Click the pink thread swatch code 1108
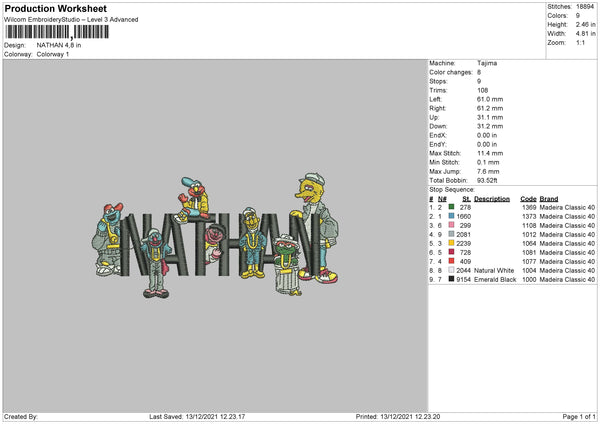600x424 pixels. click(452, 225)
